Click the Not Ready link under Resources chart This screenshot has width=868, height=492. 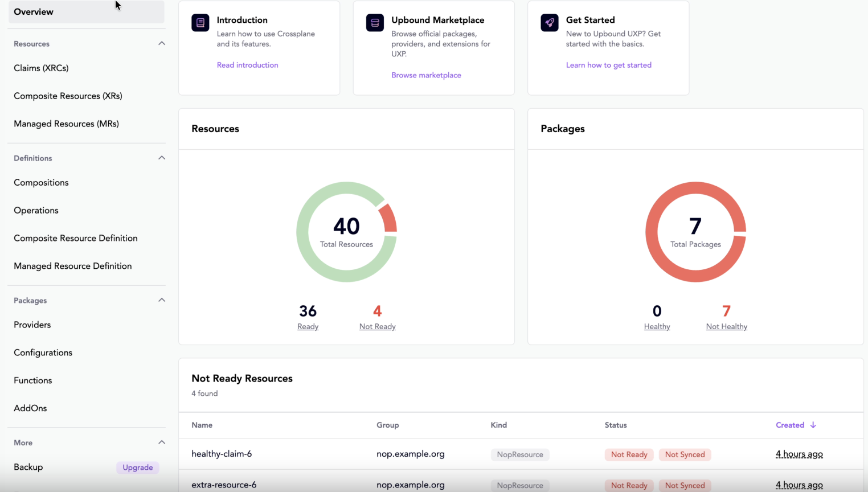[377, 326]
